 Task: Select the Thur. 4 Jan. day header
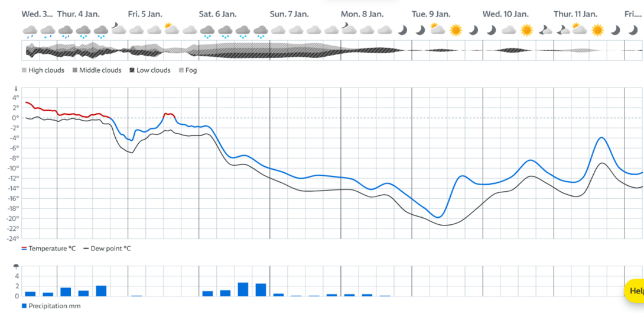pyautogui.click(x=79, y=14)
